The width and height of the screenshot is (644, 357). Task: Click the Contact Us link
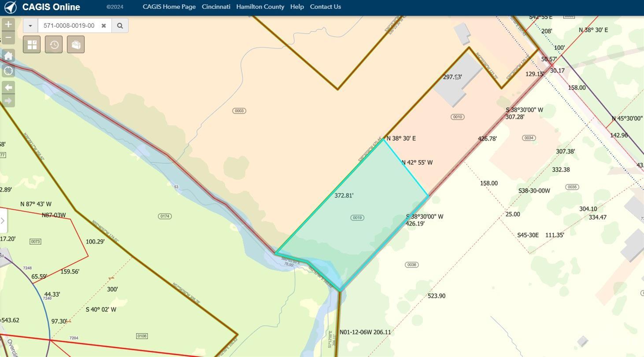click(x=325, y=7)
